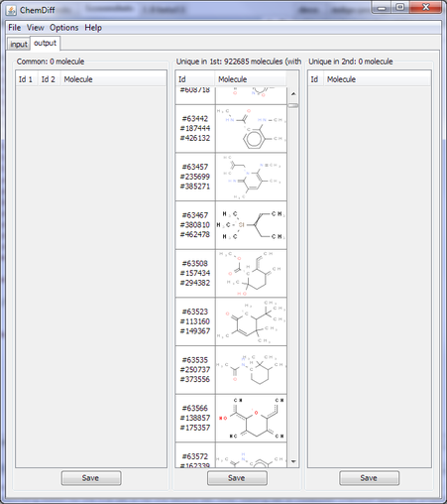
Task: Click scrollbar down arrow in middle list
Action: pos(293,461)
